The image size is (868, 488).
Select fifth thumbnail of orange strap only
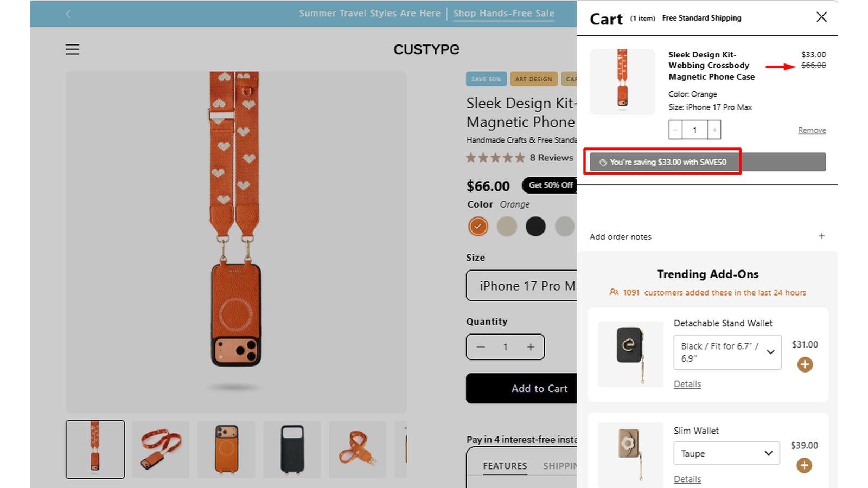tap(358, 450)
